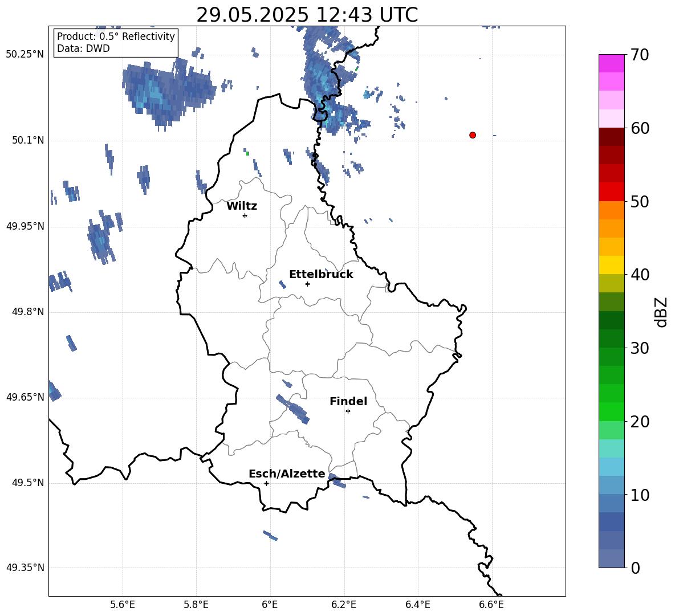This screenshot has height=616, width=675.
Task: Click the bright red 50 dBZ colorbar segment
Action: coord(611,192)
